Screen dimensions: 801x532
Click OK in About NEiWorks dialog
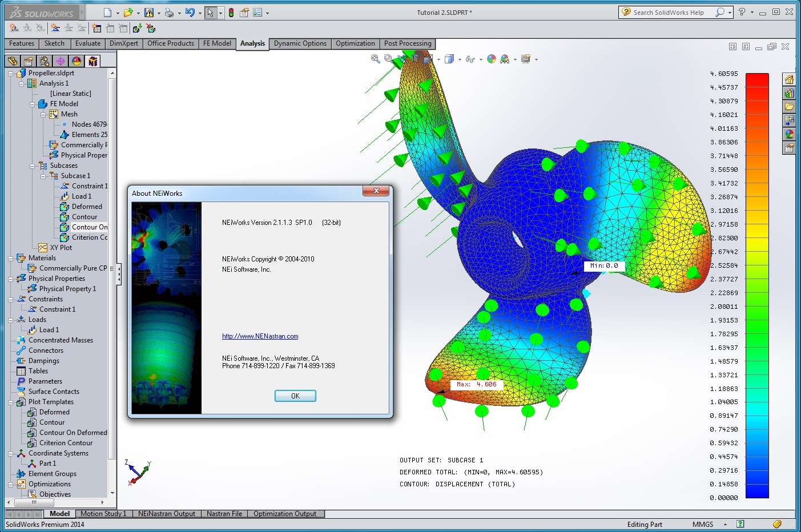[x=295, y=396]
